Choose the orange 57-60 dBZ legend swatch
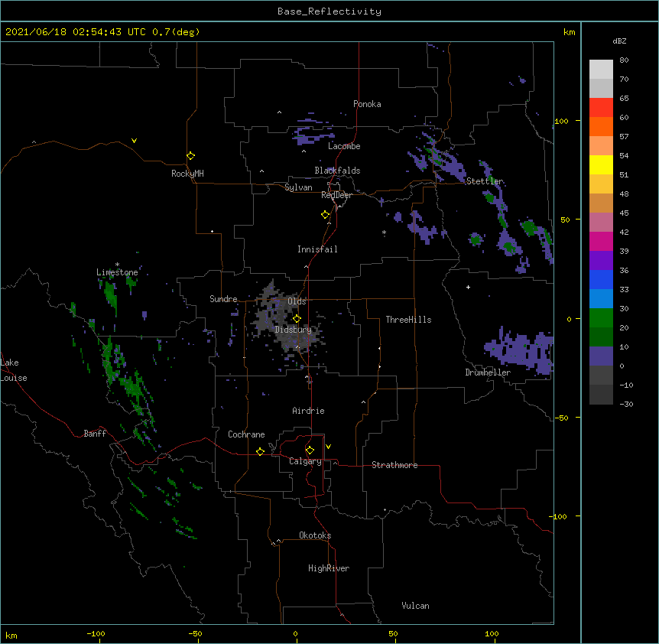This screenshot has width=659, height=644. 601,126
